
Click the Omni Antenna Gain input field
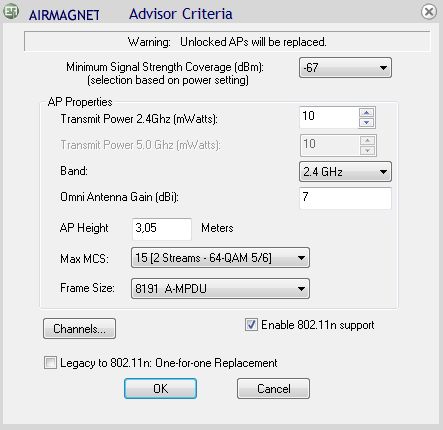coord(345,198)
